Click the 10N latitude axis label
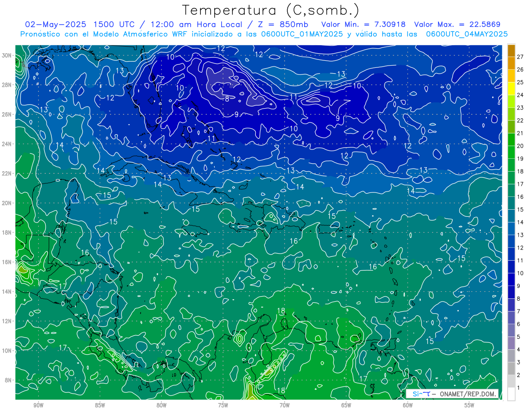This screenshot has height=411, width=532. coord(7,351)
